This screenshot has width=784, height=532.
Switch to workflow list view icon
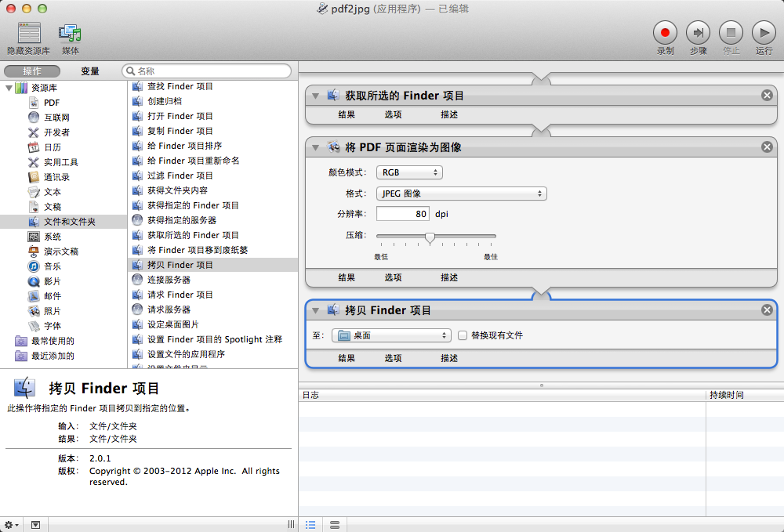310,524
